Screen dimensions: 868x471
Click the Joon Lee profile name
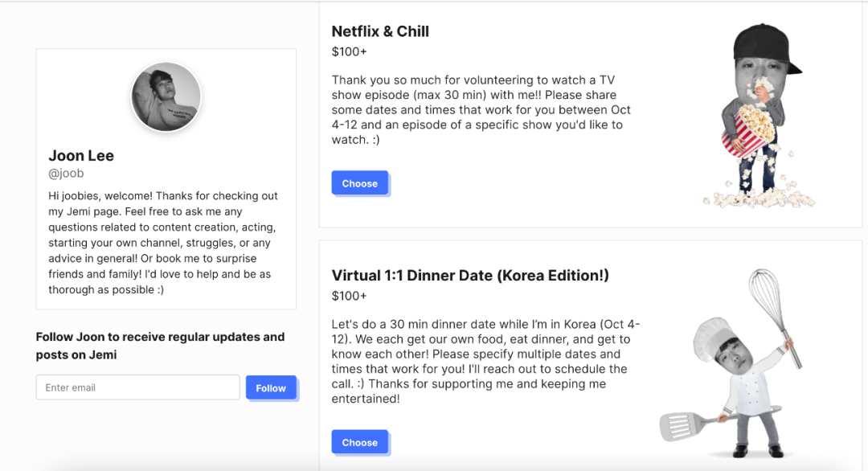(x=81, y=155)
